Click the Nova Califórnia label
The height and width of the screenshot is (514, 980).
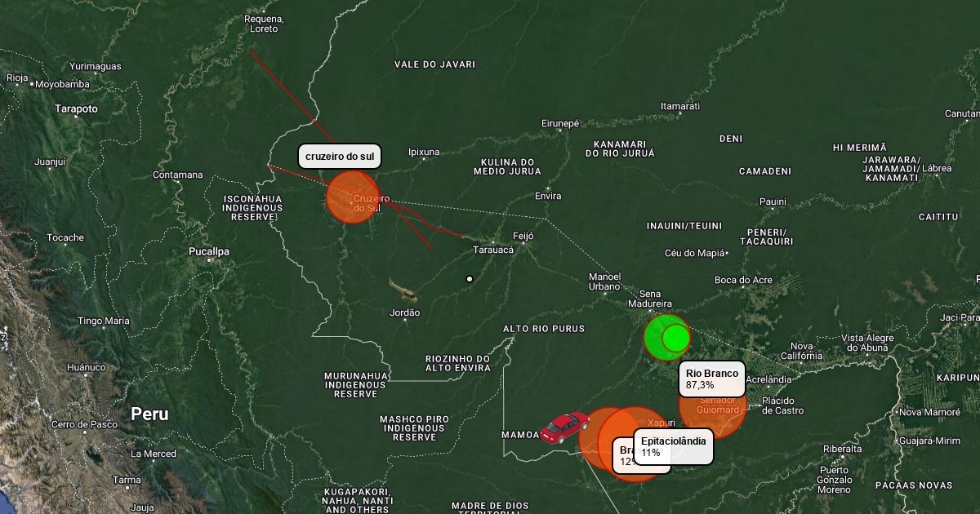(x=801, y=351)
